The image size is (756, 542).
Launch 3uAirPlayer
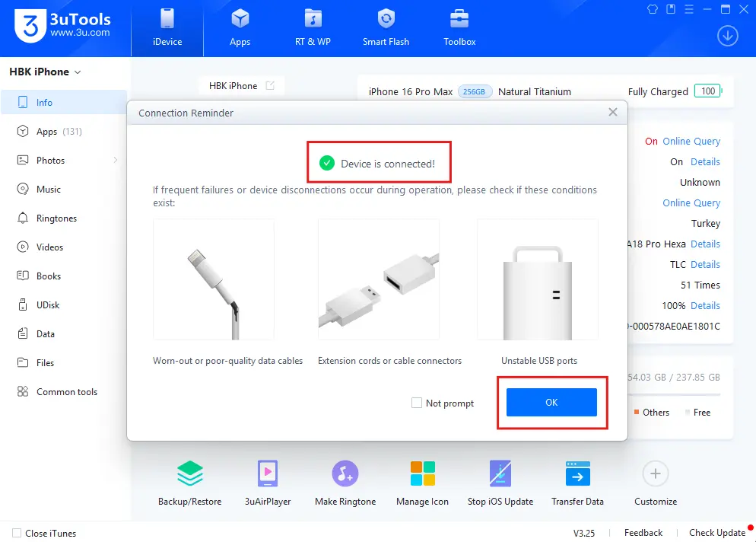pos(268,473)
